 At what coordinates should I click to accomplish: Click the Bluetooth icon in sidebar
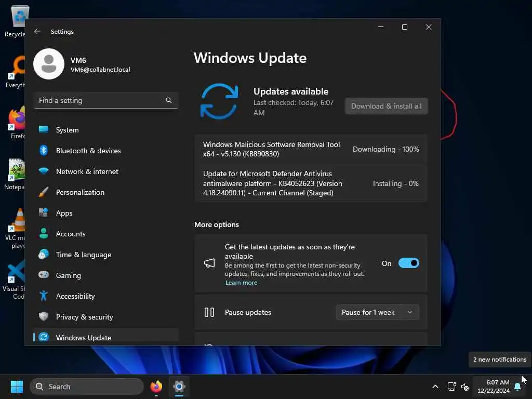44,150
